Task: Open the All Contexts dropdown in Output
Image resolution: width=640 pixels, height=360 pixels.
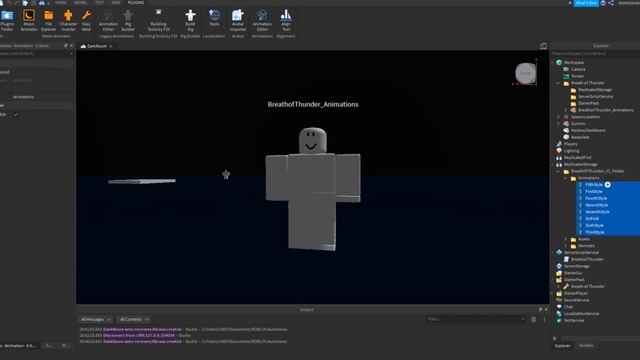Action: (134, 319)
